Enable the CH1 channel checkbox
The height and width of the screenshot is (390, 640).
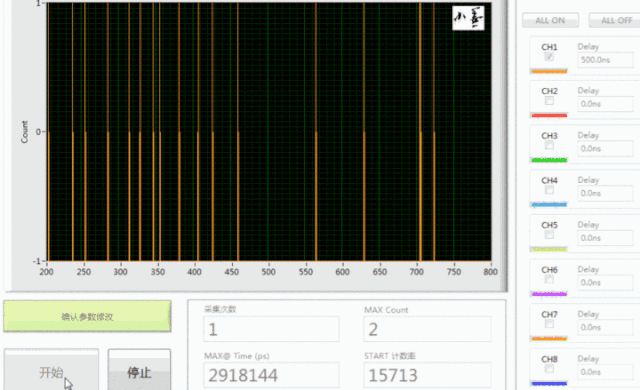[549, 56]
